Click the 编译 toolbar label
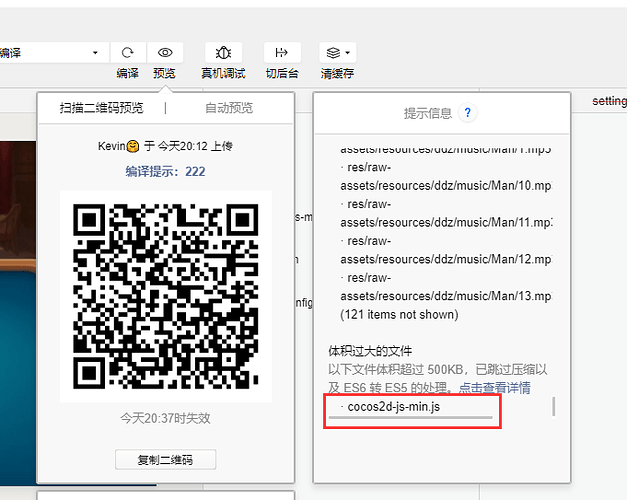The height and width of the screenshot is (500, 627). (x=128, y=73)
